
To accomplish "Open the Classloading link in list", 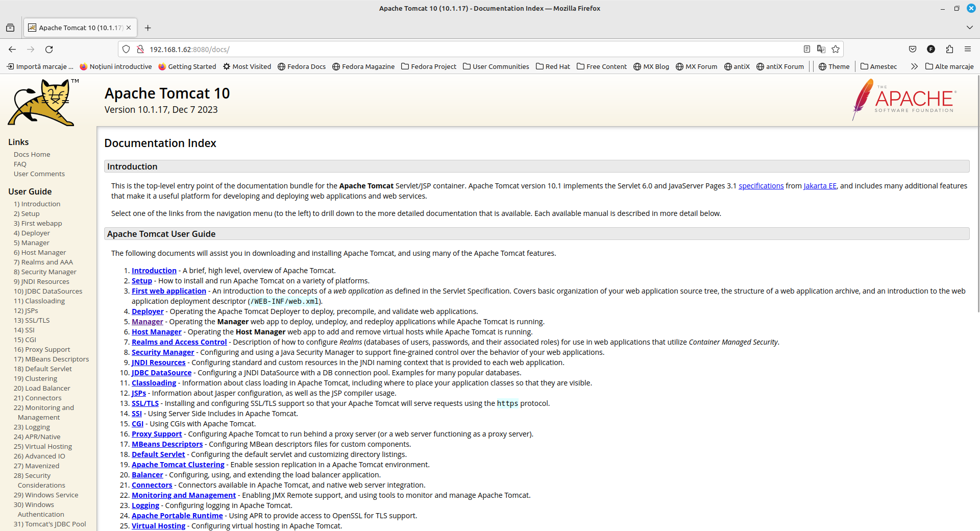I will coord(154,383).
